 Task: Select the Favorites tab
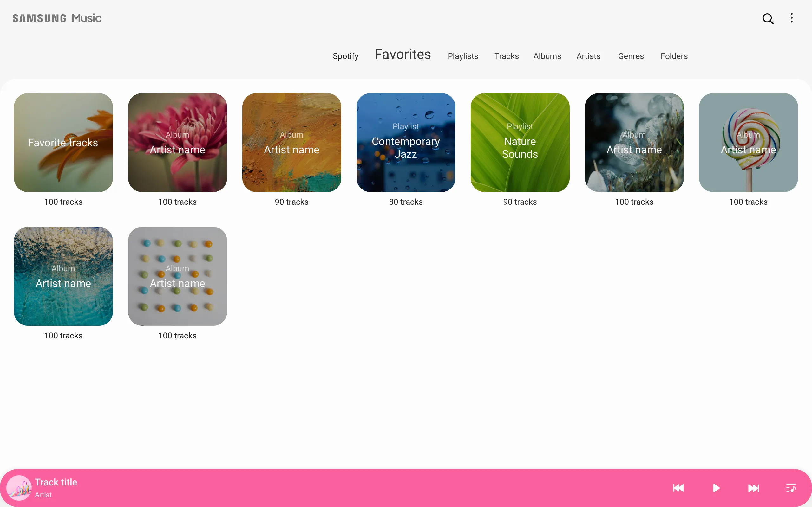403,54
